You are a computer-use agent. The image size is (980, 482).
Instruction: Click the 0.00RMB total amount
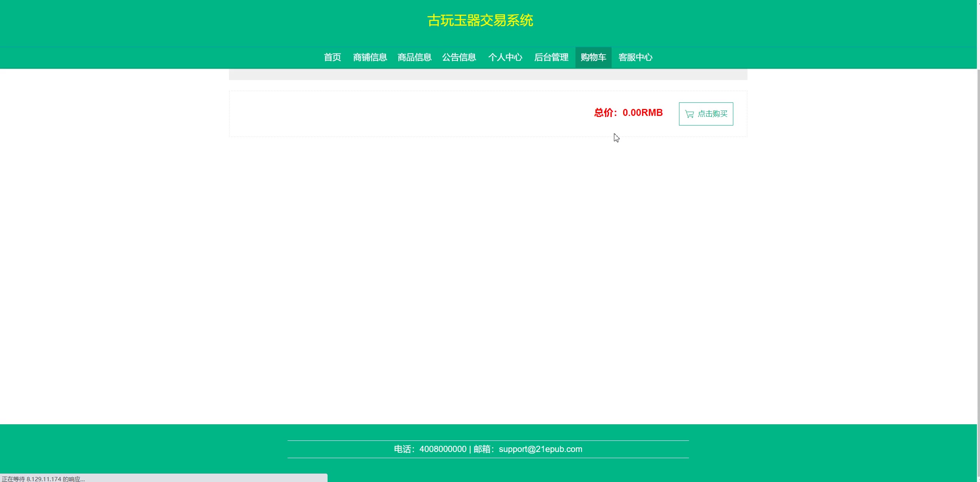[642, 113]
